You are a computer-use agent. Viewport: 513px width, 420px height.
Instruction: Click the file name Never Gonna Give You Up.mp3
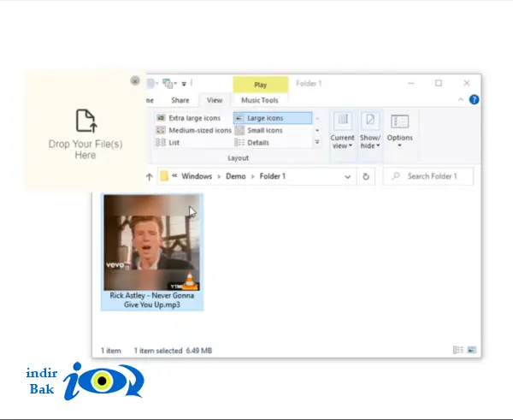pos(152,300)
